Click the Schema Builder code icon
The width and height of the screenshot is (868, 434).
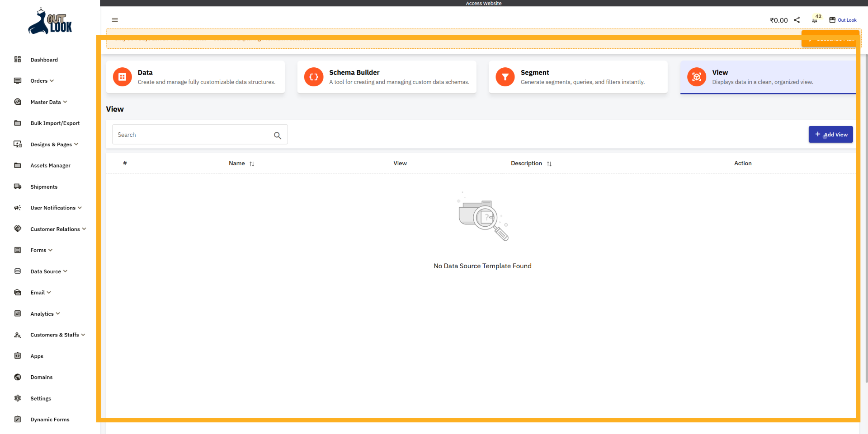pyautogui.click(x=313, y=77)
